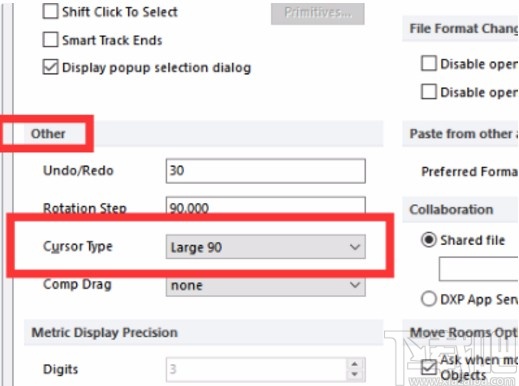Click the Shared file path field
This screenshot has width=519, height=386.
[x=479, y=269]
